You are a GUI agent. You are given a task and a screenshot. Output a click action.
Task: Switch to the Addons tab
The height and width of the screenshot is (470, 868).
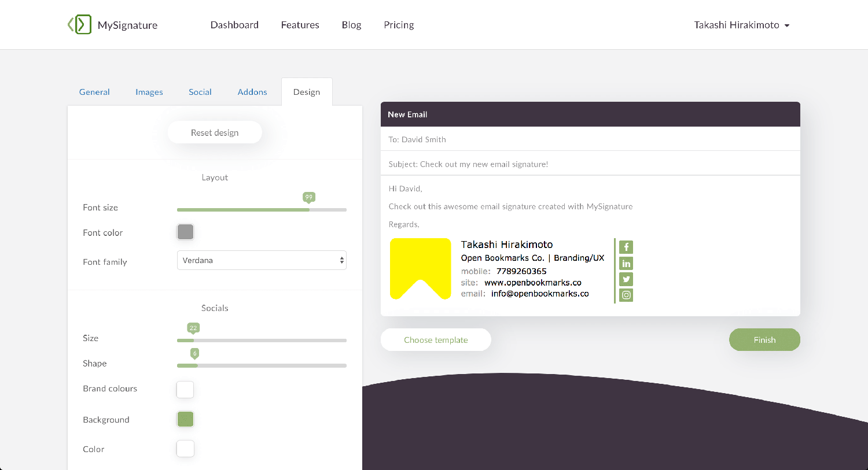pos(252,92)
